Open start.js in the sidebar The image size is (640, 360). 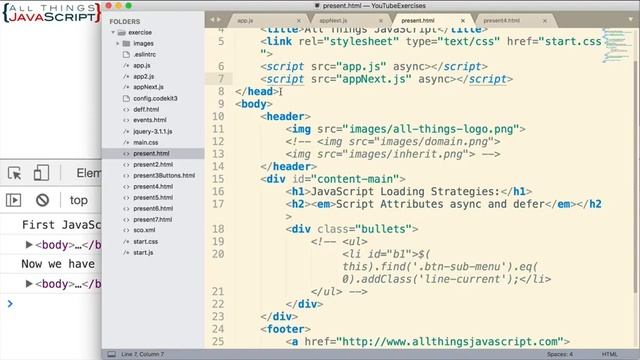point(143,253)
